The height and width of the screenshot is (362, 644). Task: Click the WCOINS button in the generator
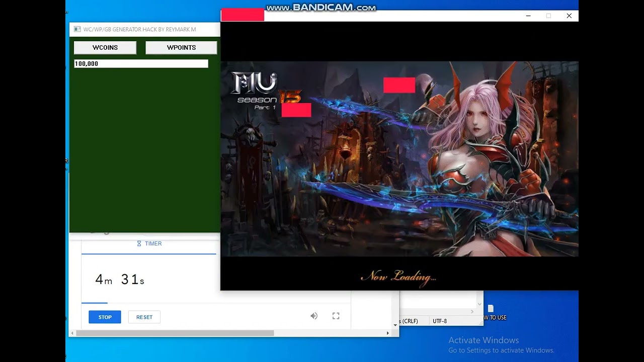click(x=105, y=48)
